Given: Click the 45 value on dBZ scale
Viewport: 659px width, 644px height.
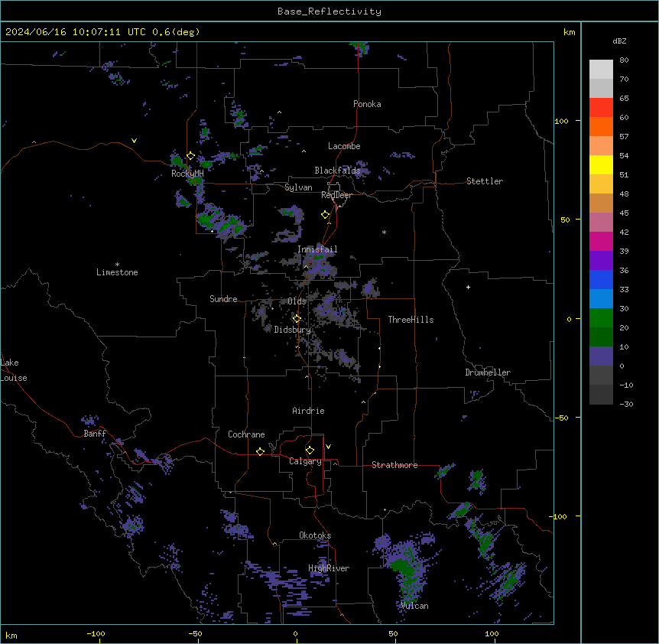Looking at the screenshot, I should point(624,213).
